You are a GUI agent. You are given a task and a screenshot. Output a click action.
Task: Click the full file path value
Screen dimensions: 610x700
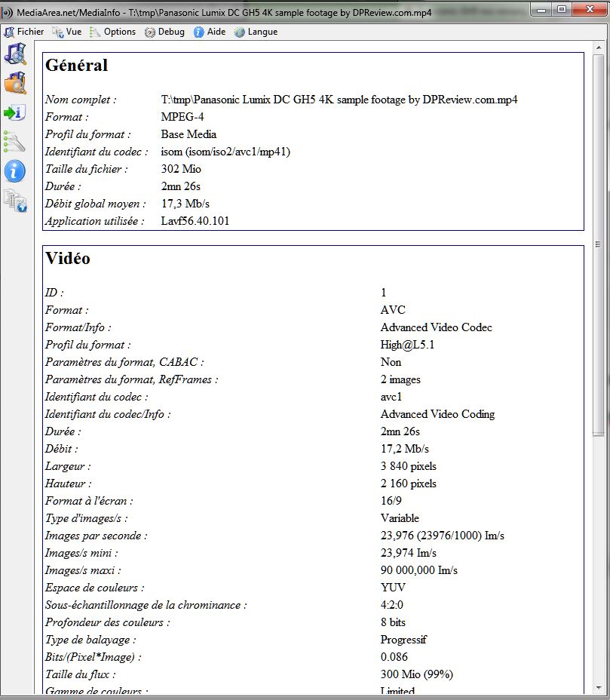point(339,100)
